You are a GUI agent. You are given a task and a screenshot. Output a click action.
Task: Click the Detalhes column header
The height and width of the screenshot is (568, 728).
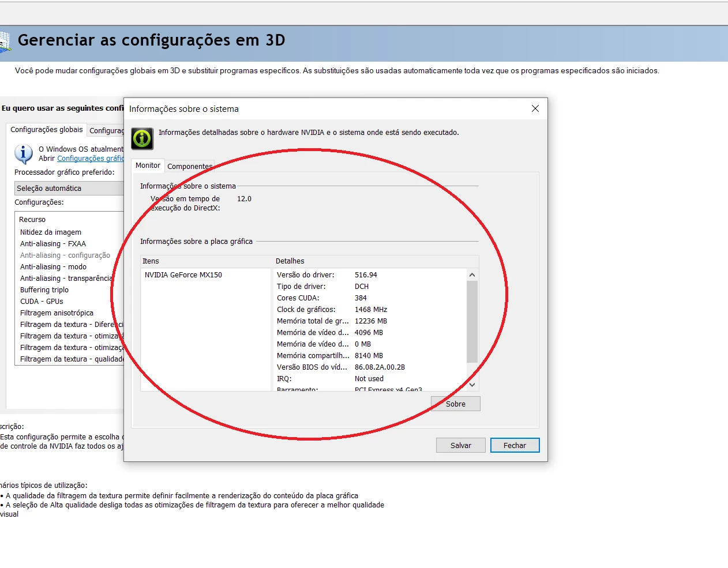[x=376, y=261]
